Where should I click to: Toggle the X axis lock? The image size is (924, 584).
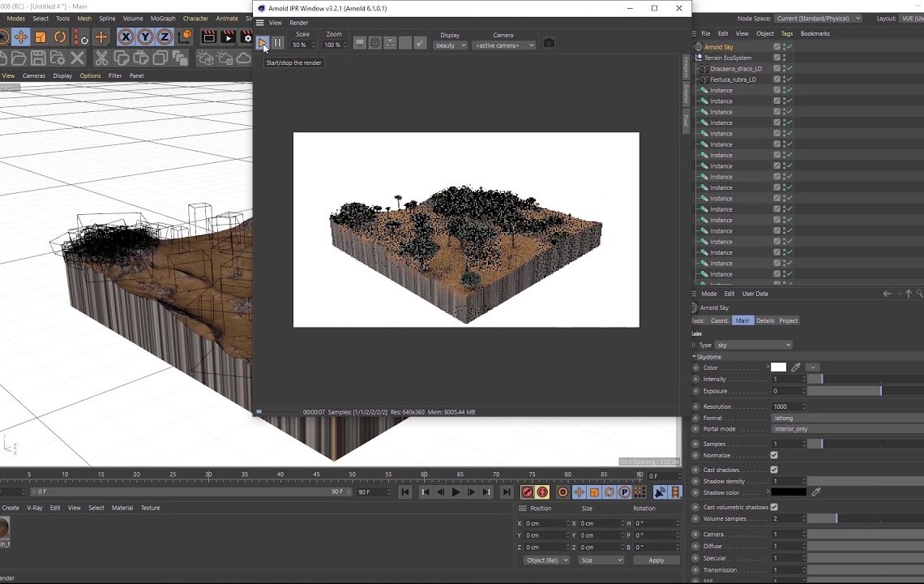126,37
